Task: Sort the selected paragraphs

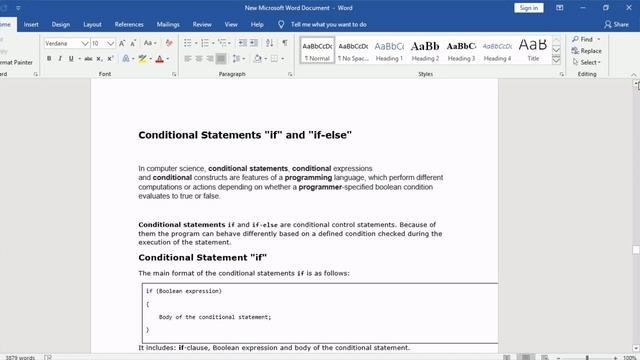Action: coord(269,43)
